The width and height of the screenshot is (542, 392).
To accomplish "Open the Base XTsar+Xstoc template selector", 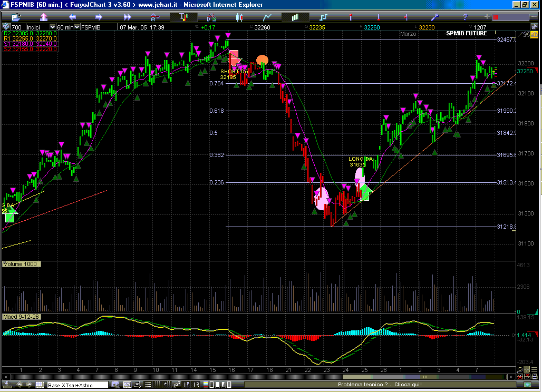I will pos(78,385).
